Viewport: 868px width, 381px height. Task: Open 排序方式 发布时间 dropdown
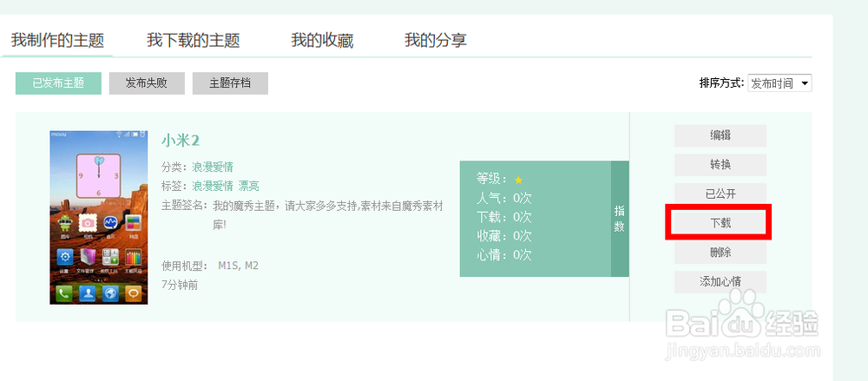(x=779, y=83)
